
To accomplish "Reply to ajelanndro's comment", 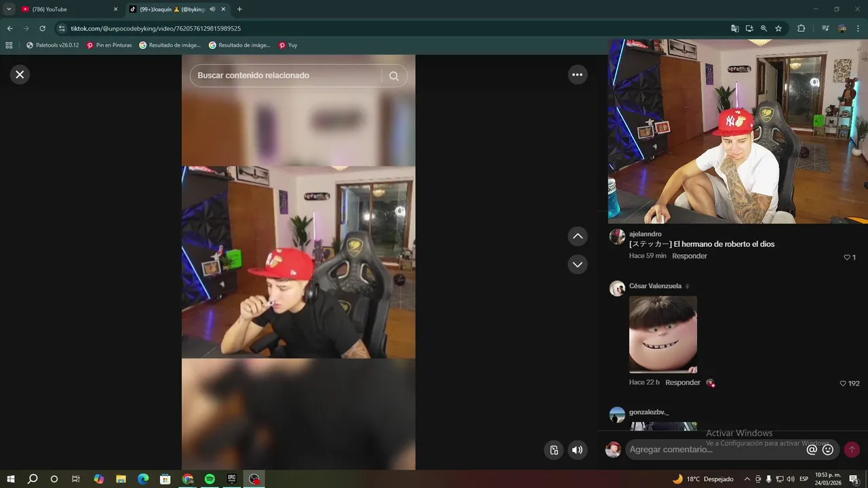I will coord(689,256).
